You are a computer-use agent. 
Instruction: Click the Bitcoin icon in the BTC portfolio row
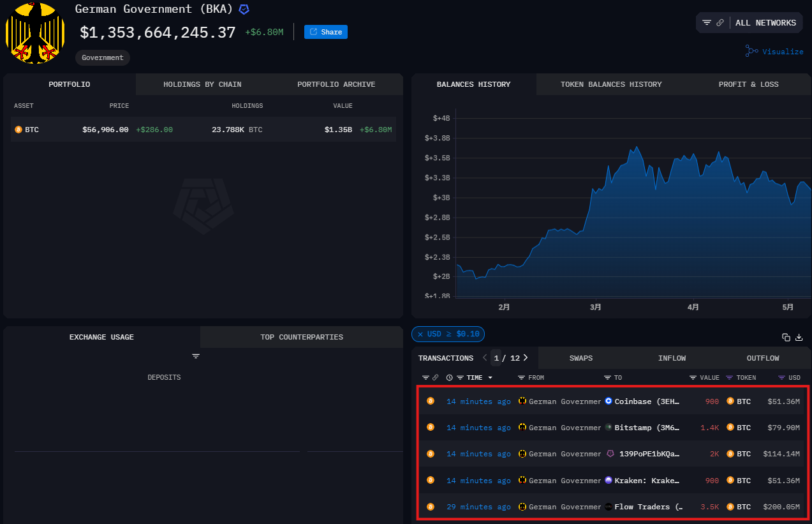[18, 130]
